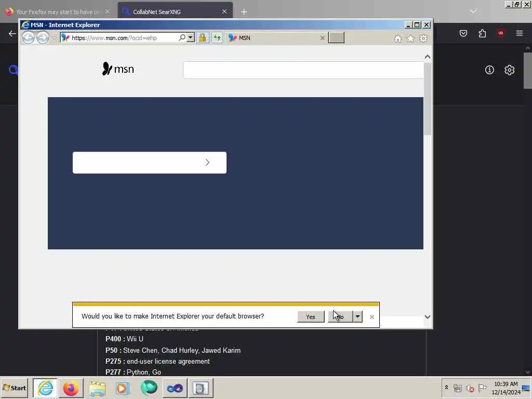The height and width of the screenshot is (399, 532).
Task: Show hidden system tray icons
Action: [x=446, y=388]
